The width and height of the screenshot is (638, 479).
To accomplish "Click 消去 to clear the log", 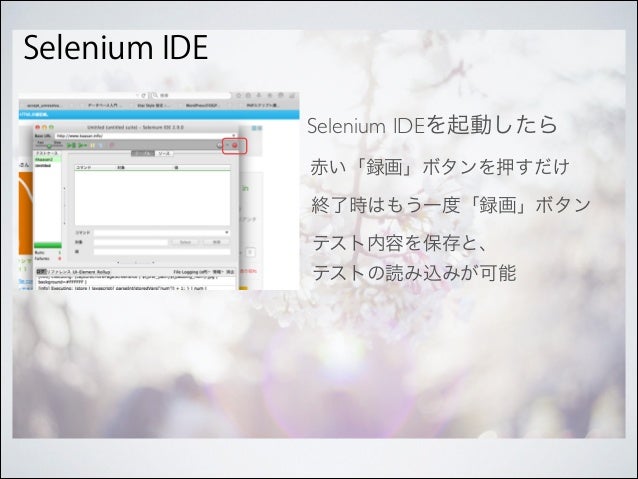I will [230, 272].
